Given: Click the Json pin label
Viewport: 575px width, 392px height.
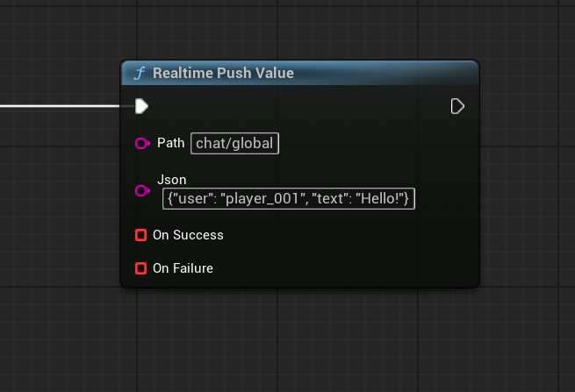Looking at the screenshot, I should 171,180.
